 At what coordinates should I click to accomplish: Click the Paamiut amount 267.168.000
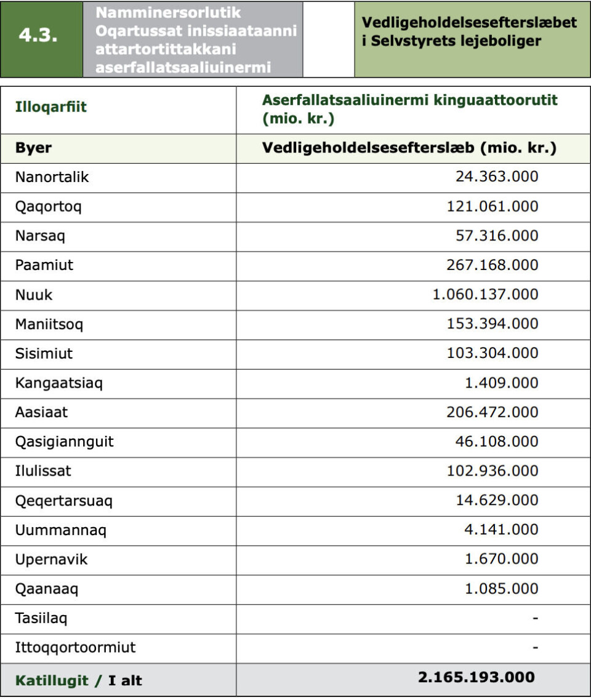(x=492, y=265)
